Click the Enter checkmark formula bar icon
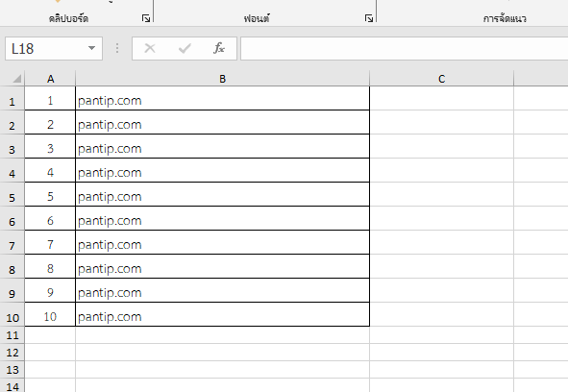 click(185, 48)
